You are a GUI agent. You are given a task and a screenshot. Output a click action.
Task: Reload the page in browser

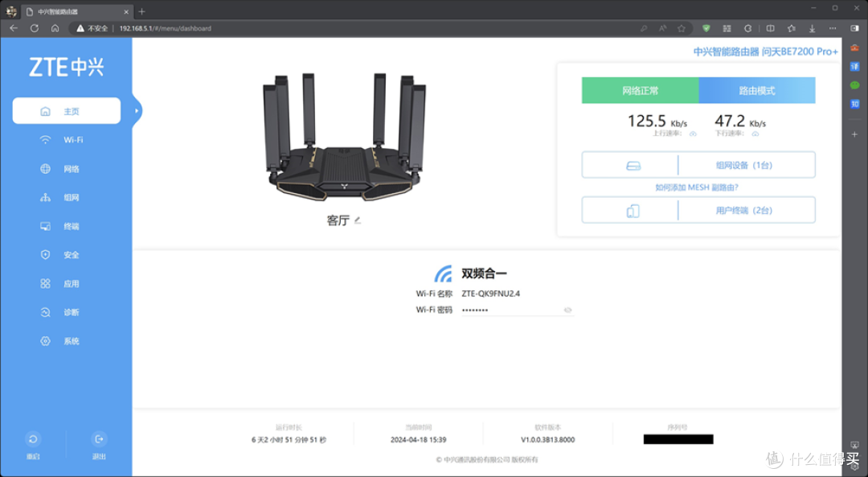point(35,28)
